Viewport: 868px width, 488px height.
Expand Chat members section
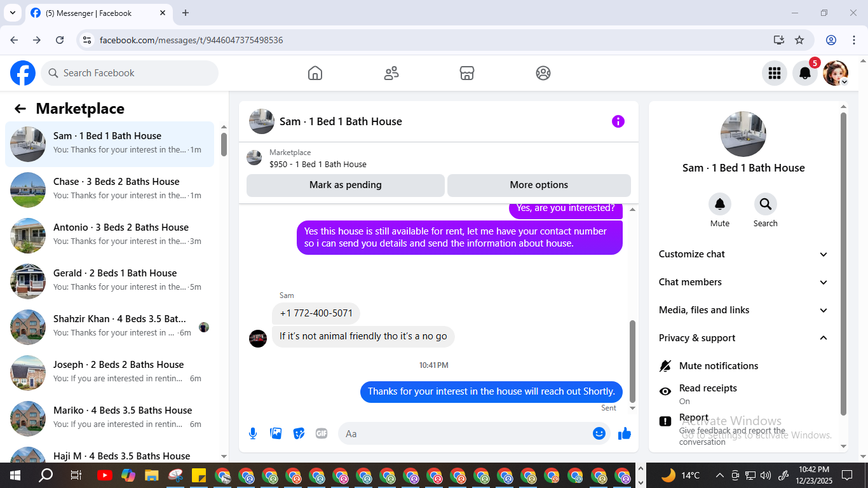743,282
